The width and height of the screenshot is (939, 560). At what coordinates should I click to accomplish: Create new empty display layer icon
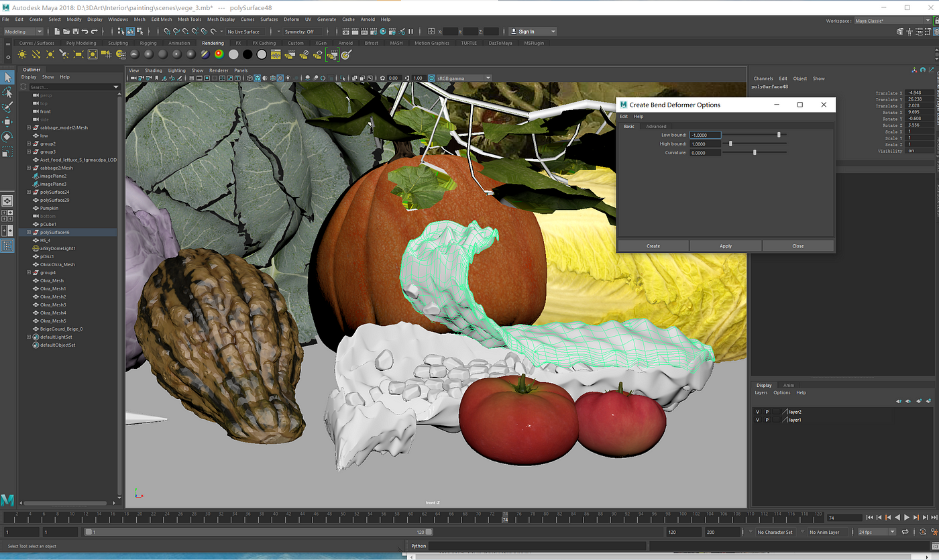[x=919, y=400]
